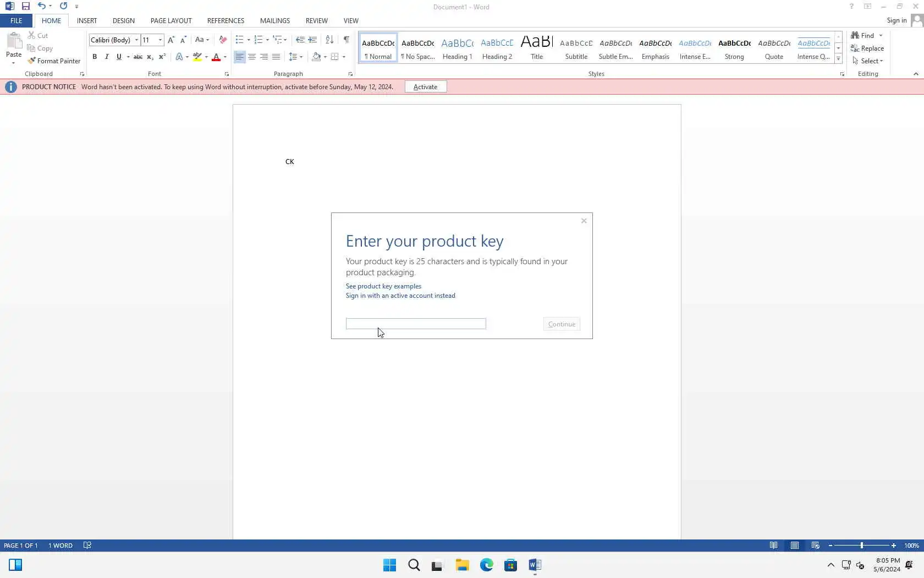Toggle Align Left paragraph alignment
Image resolution: width=924 pixels, height=578 pixels.
240,57
